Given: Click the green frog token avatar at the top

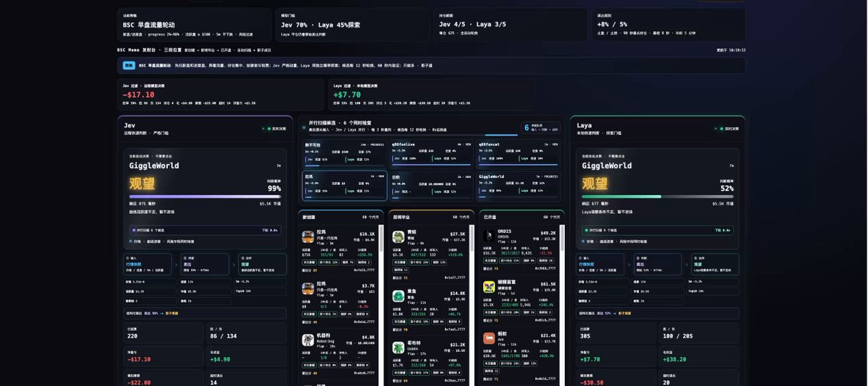Looking at the screenshot, I should click(x=398, y=236).
